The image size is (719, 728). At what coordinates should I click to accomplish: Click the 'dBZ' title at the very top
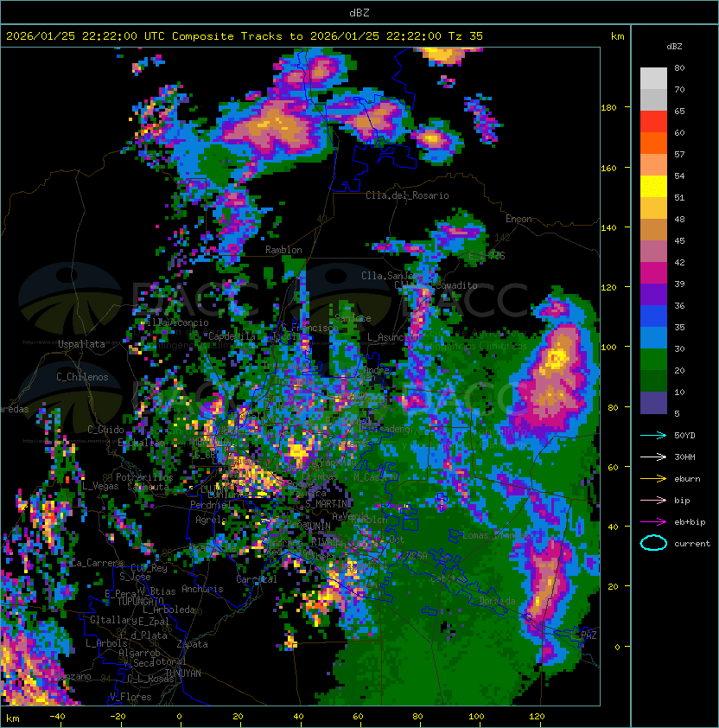359,12
